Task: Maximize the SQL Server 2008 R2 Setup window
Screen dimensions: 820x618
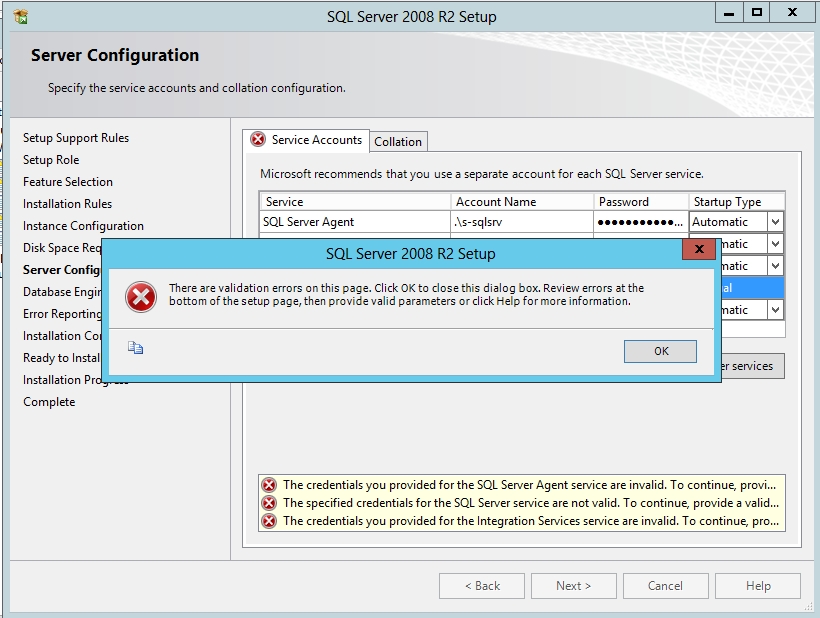Action: click(756, 13)
